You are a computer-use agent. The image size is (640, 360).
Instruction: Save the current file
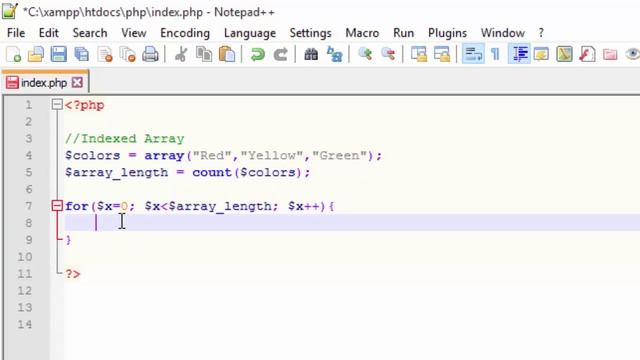[x=58, y=54]
